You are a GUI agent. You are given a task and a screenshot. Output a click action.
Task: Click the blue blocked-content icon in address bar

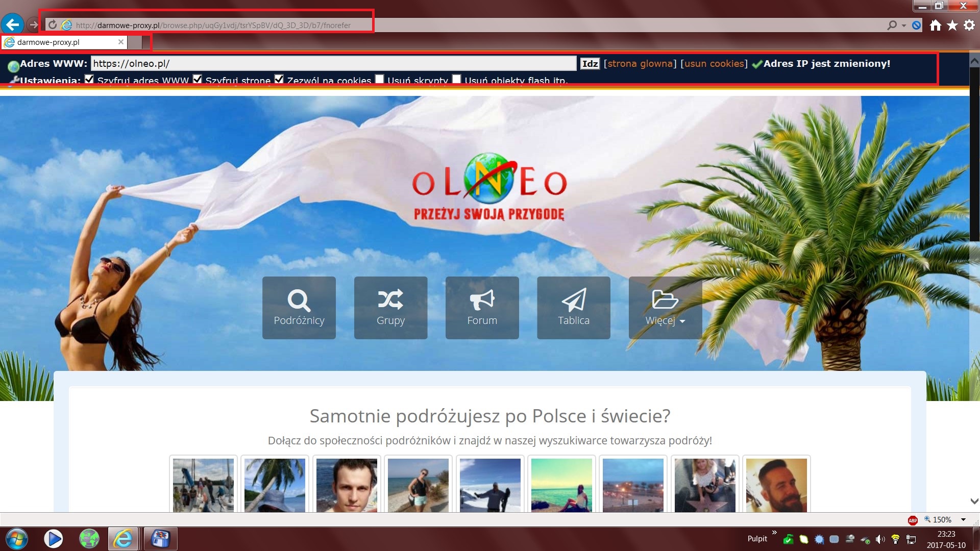[x=917, y=25]
